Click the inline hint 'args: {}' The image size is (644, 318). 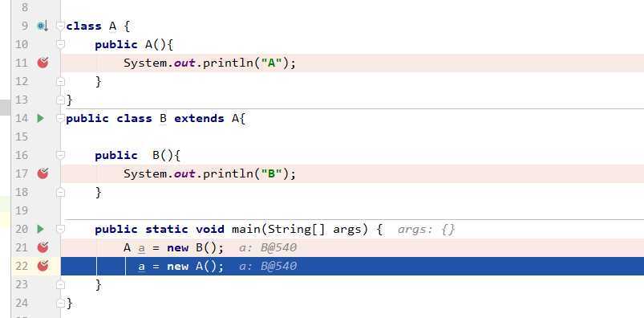(426, 229)
